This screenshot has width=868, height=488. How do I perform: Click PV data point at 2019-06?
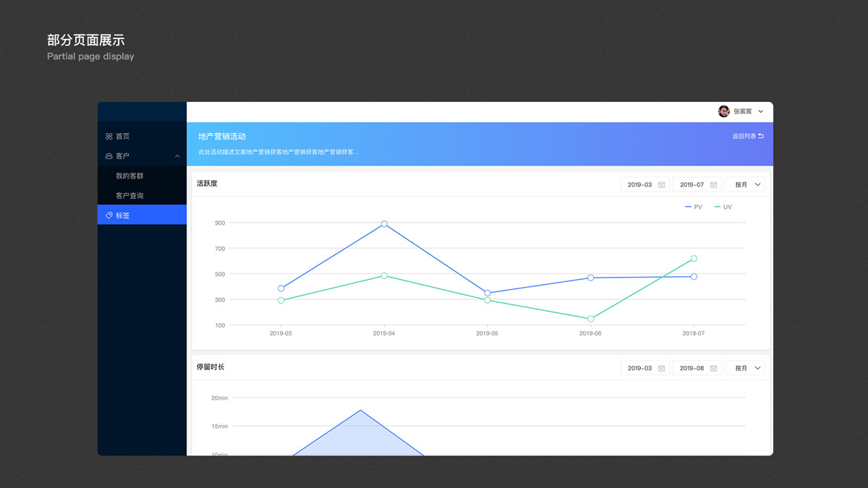click(590, 278)
